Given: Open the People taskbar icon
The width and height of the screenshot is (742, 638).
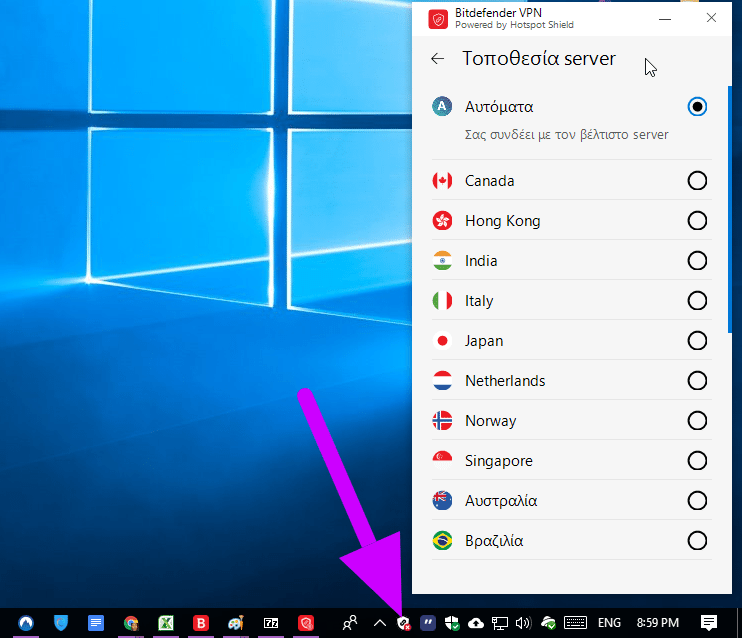Looking at the screenshot, I should 350,623.
